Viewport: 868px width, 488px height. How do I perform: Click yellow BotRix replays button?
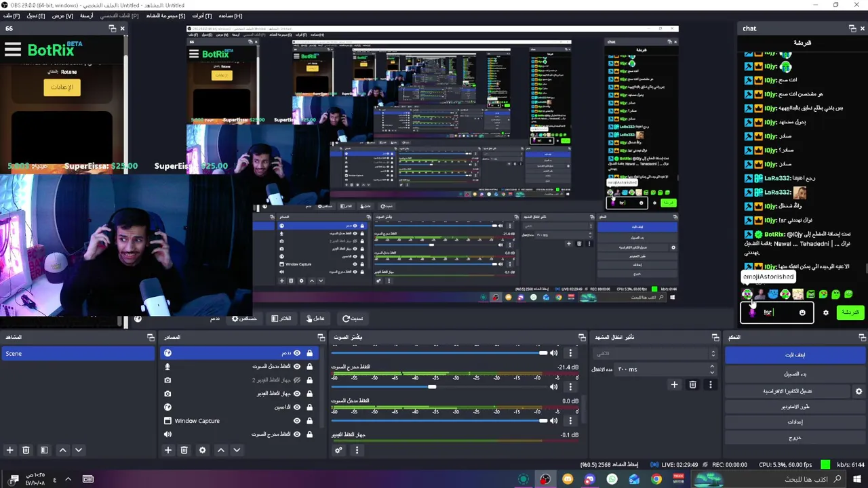pyautogui.click(x=62, y=87)
